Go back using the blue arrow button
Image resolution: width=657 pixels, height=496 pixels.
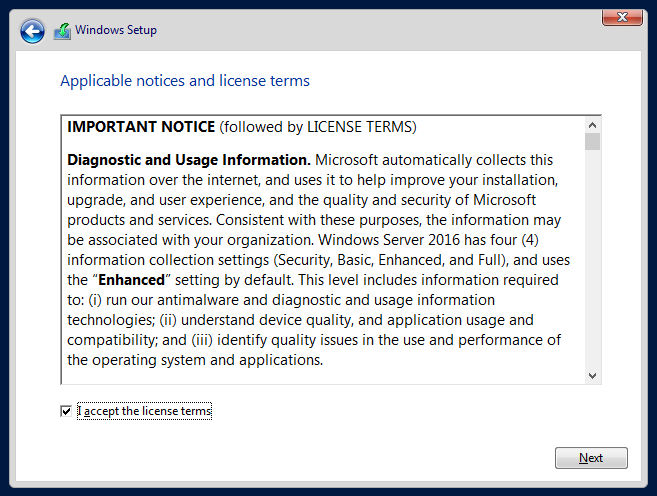[x=32, y=32]
